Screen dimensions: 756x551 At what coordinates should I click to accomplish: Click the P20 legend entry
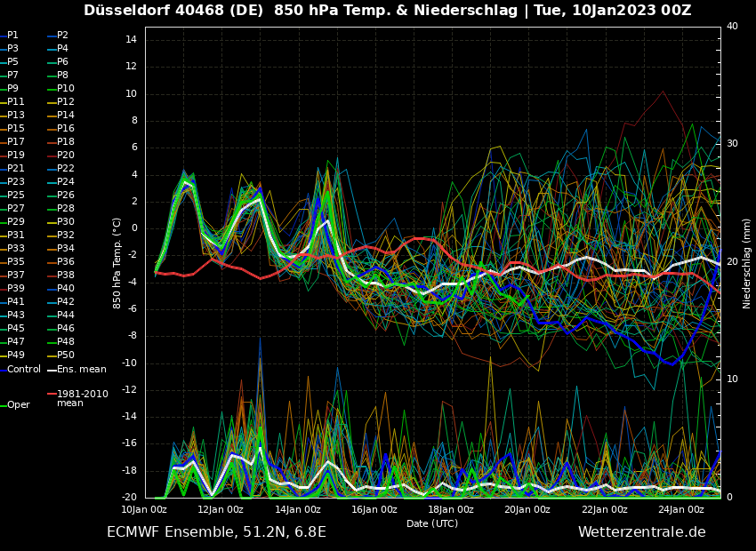click(66, 156)
